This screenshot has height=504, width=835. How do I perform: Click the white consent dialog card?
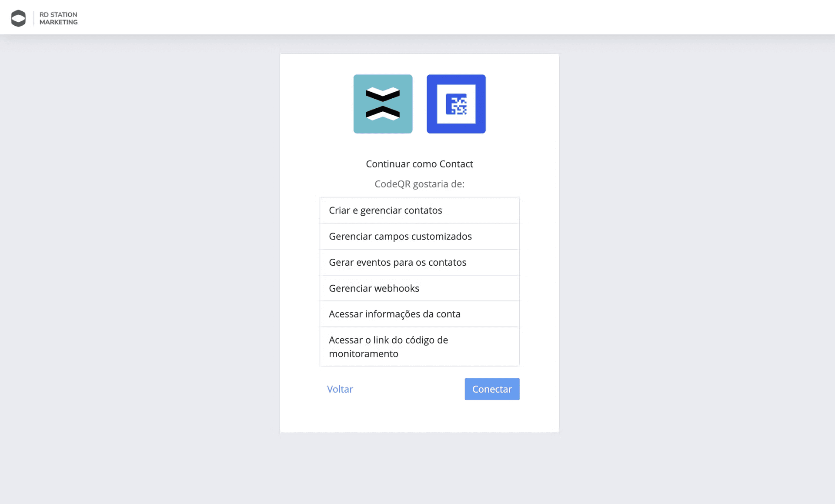pyautogui.click(x=419, y=417)
